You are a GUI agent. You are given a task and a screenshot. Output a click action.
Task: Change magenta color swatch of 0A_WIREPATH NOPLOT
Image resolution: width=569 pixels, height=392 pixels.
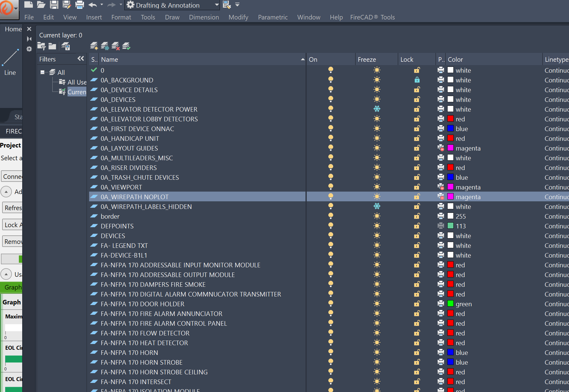451,196
